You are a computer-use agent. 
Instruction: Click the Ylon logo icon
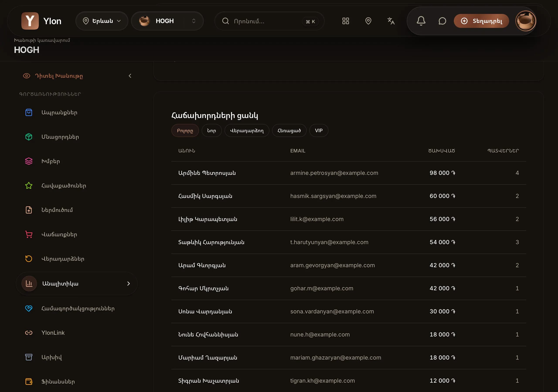coord(30,21)
